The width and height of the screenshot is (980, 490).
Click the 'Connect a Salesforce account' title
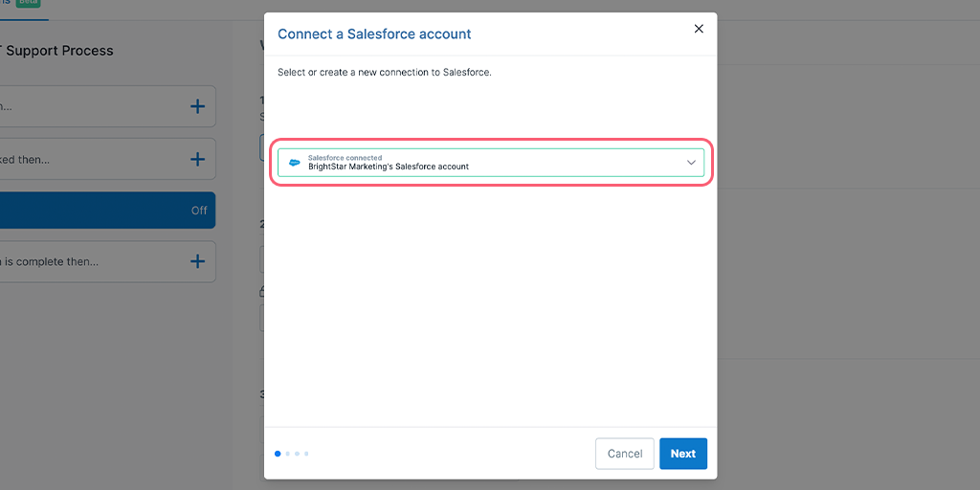tap(374, 33)
